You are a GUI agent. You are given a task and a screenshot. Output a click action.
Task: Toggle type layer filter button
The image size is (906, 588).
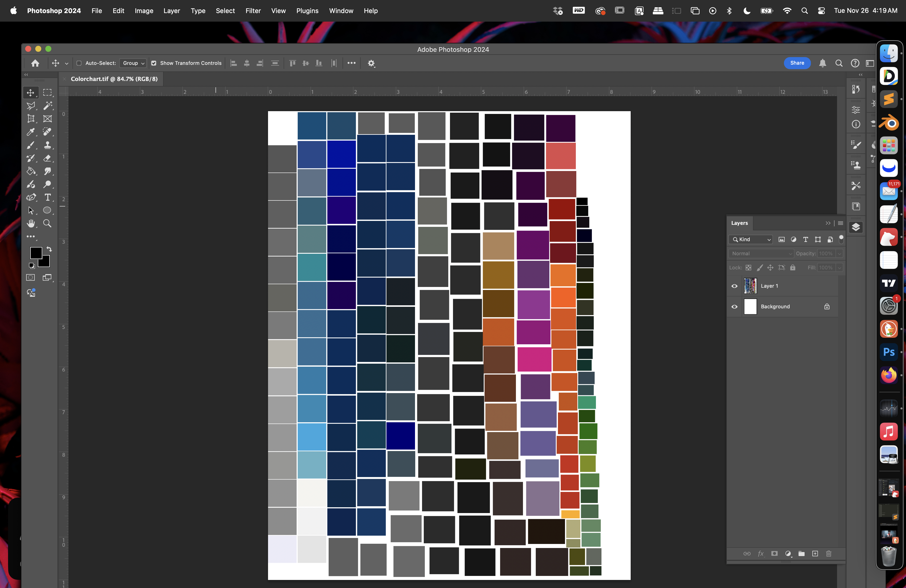[x=806, y=240]
